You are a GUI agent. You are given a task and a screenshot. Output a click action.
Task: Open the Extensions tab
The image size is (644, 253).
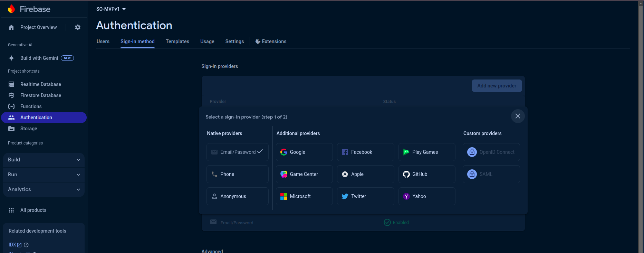pyautogui.click(x=271, y=41)
